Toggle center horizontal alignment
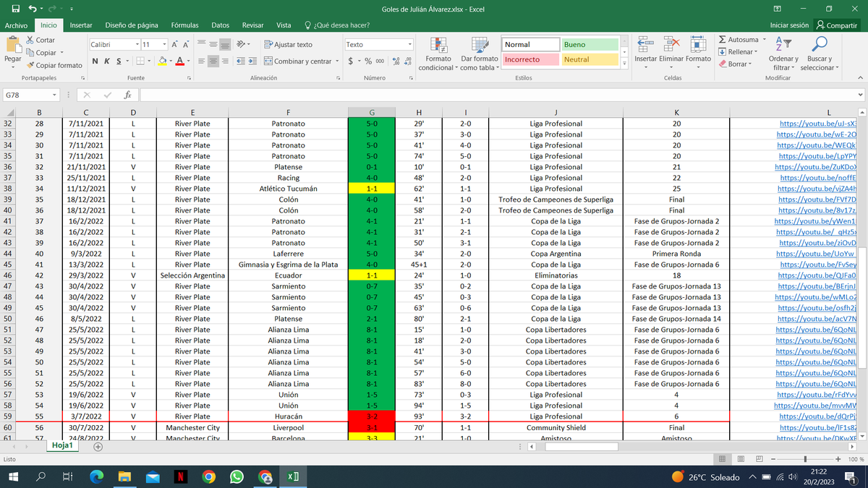Screen dimensions: 868x488 [213, 61]
